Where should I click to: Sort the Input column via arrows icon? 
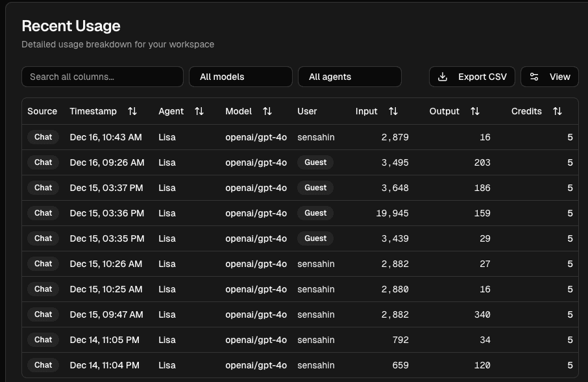[x=393, y=111]
